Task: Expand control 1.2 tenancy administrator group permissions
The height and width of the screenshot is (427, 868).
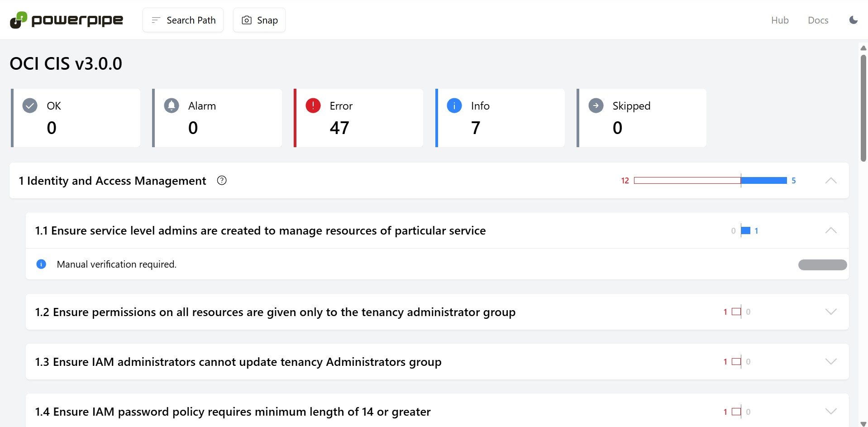Action: point(831,312)
